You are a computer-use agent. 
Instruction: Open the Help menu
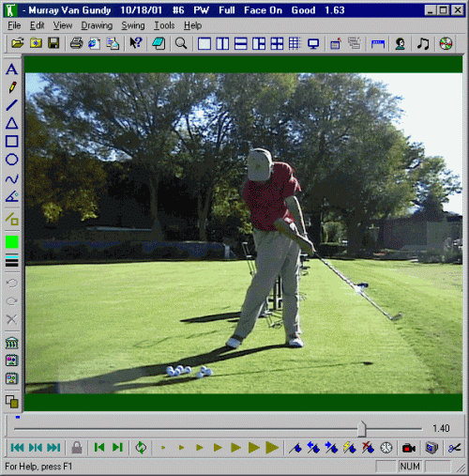click(192, 25)
